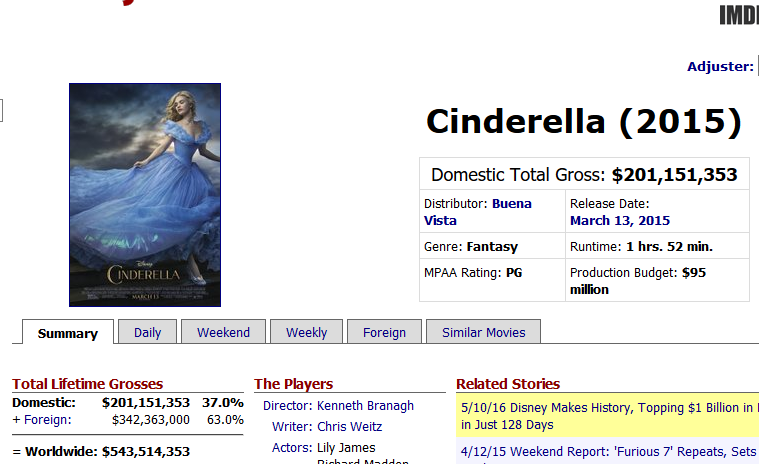Click the Worldwide total $543,514,353

(x=146, y=451)
